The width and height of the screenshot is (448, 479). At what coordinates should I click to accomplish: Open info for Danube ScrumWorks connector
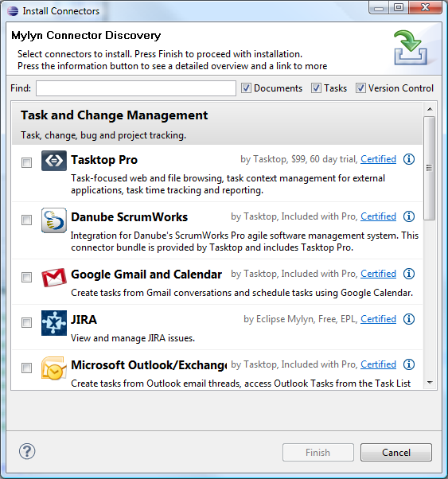click(x=409, y=216)
